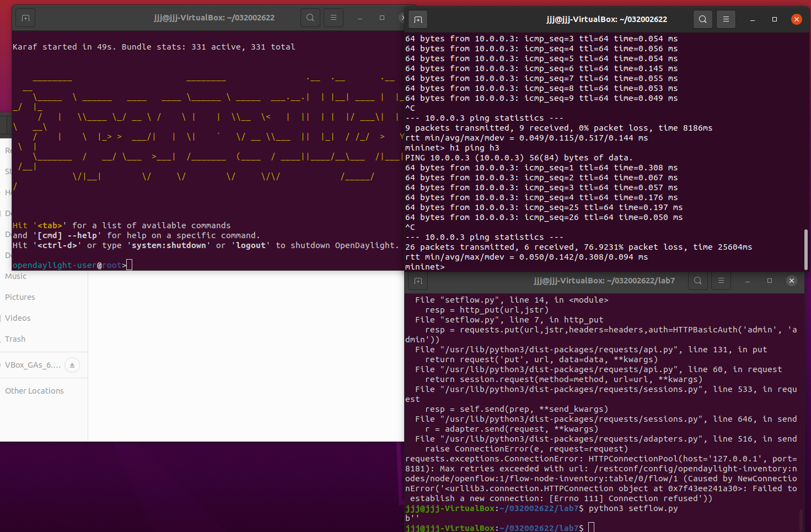Click the 'python3 setflow.py' command line
This screenshot has width=811, height=532.
click(x=541, y=508)
